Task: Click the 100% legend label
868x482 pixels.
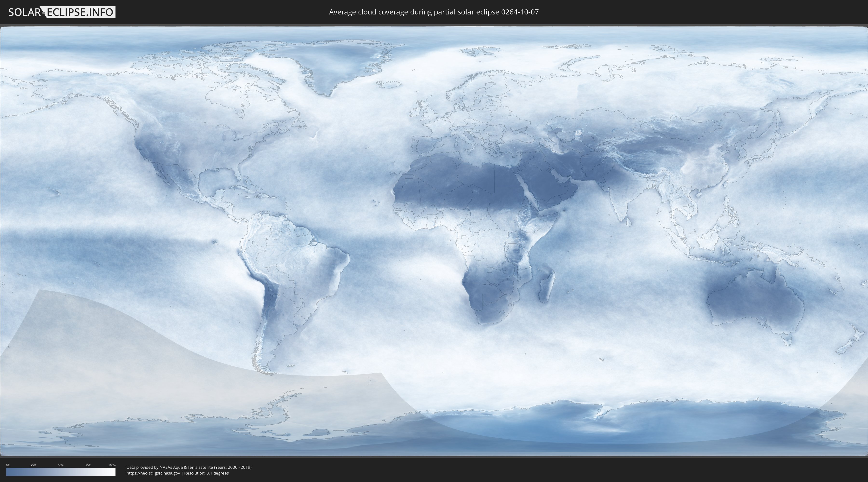Action: tap(112, 465)
